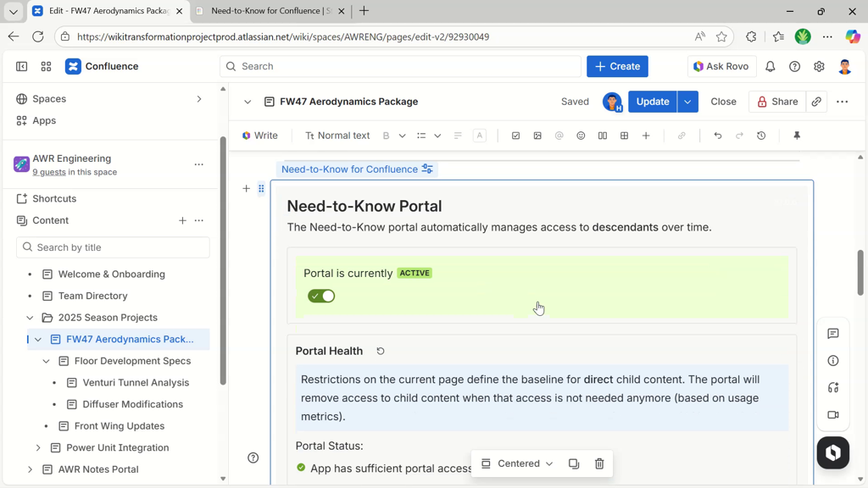The image size is (868, 488).
Task: Open Venturi Tunnel Analysis page in tree
Action: click(136, 382)
